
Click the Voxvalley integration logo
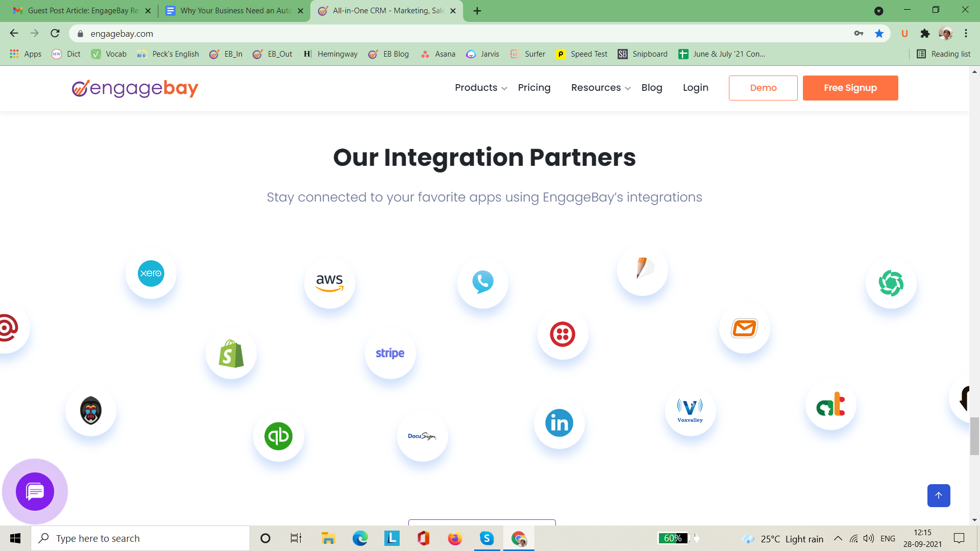690,411
